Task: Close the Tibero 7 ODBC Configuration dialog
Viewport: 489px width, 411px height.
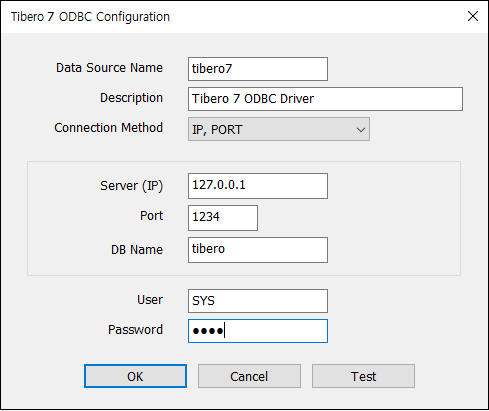Action: (x=473, y=16)
